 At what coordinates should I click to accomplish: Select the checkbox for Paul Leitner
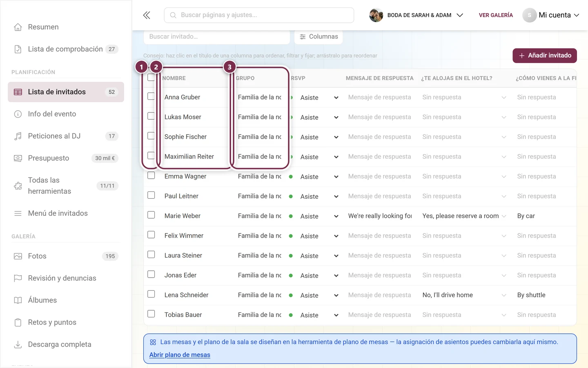pyautogui.click(x=151, y=195)
